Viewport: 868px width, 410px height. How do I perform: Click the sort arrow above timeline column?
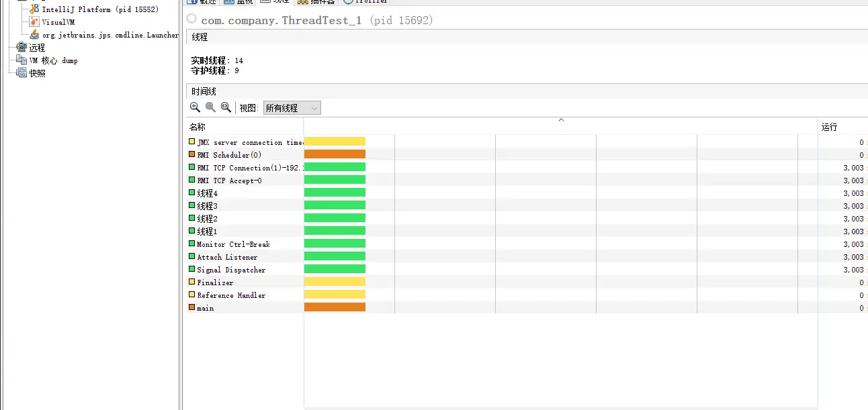(561, 120)
